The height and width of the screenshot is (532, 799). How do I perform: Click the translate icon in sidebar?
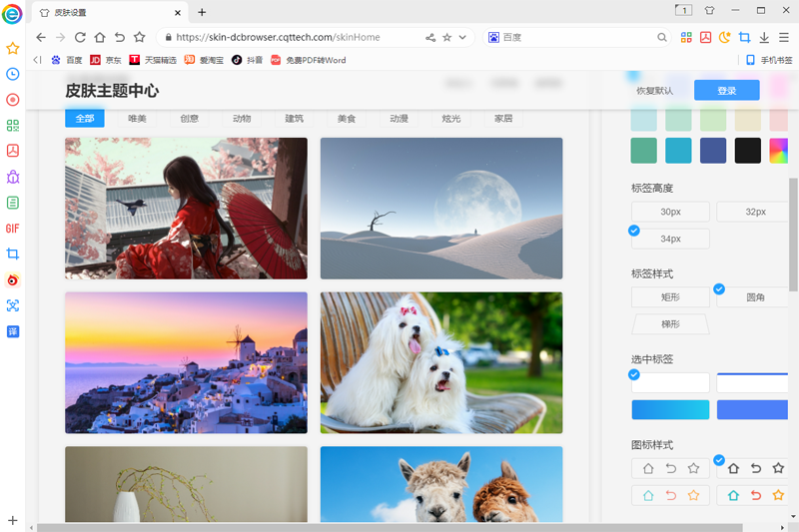[12, 331]
